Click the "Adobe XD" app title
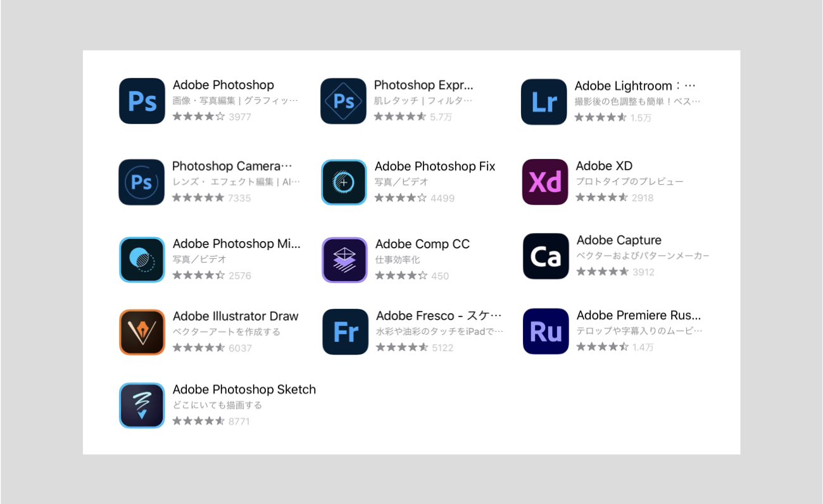823x504 pixels. (x=604, y=166)
